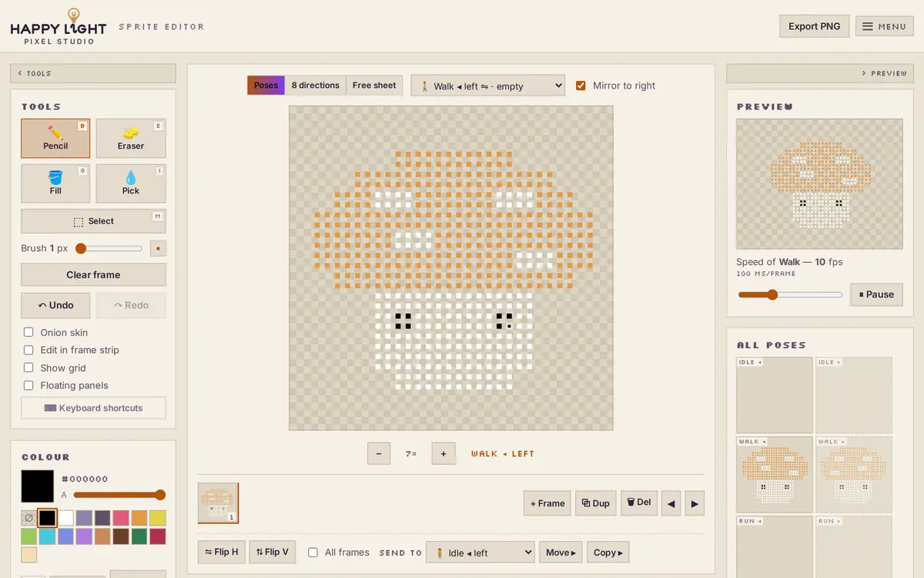Add a new frame with + Frame
This screenshot has width=924, height=578.
point(547,503)
